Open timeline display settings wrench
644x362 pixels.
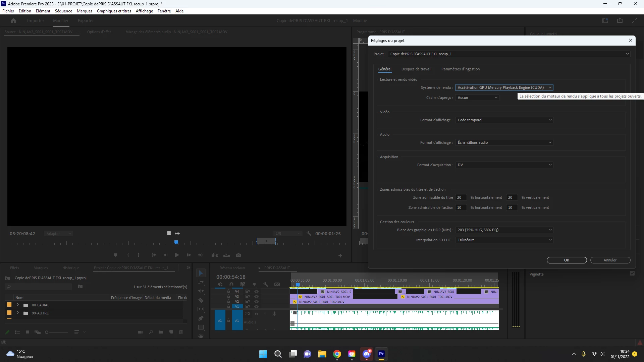pos(266,284)
